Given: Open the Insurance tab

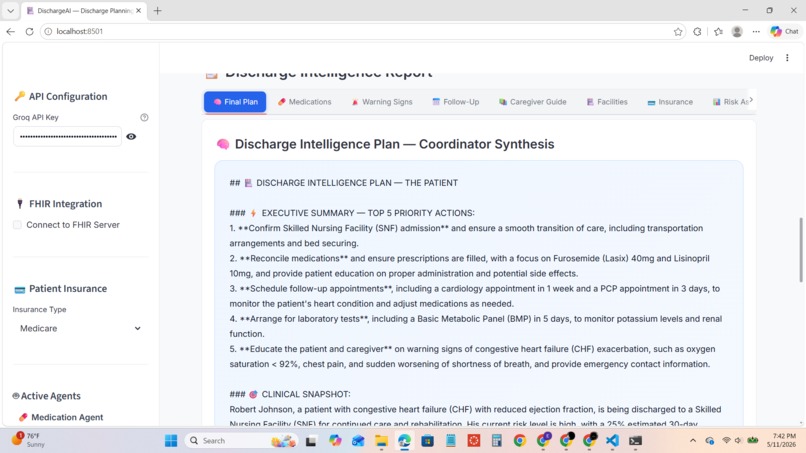Looking at the screenshot, I should 670,102.
